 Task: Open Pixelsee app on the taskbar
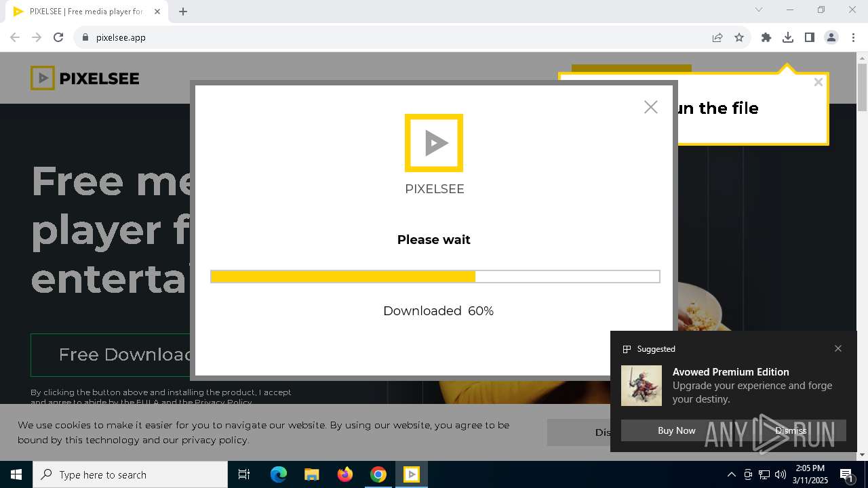[412, 474]
